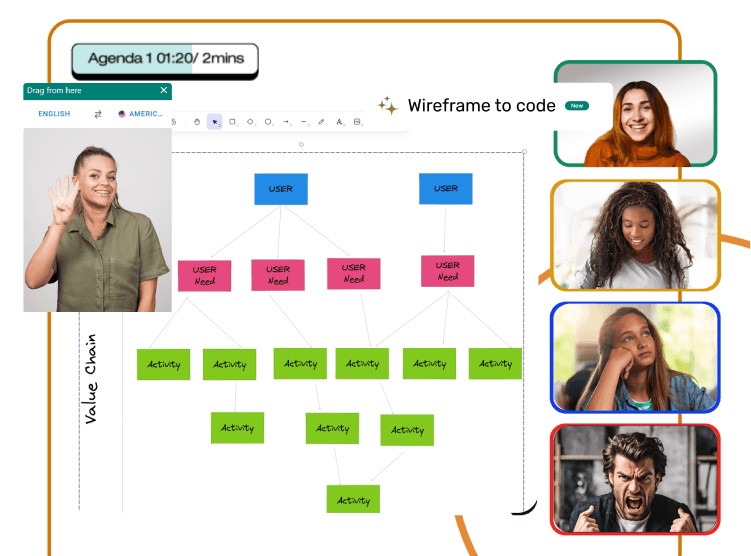Screen dimensions: 751x556
Task: Open the angry man's red-framed video tile
Action: (x=635, y=479)
